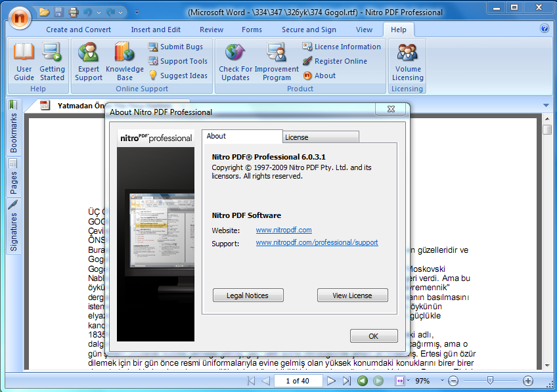
Task: Click the Knowledge Base icon
Action: (x=124, y=59)
